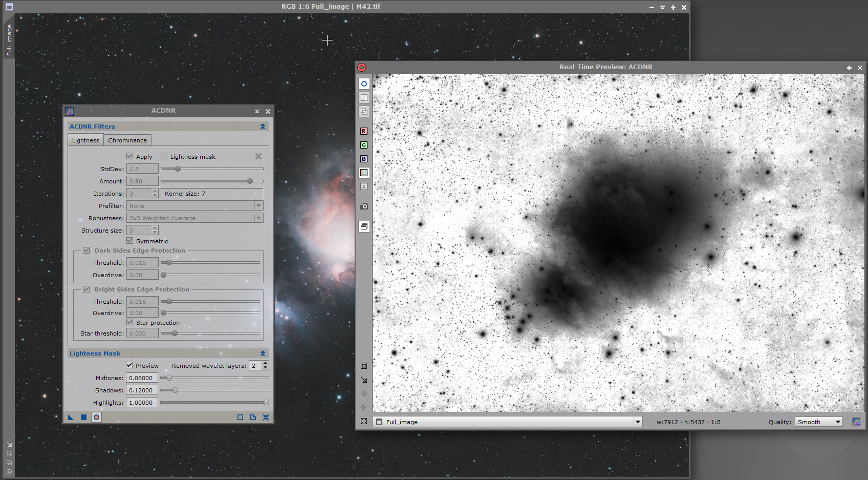Click the ACDNR Filters section title
868x480 pixels.
[x=92, y=127]
